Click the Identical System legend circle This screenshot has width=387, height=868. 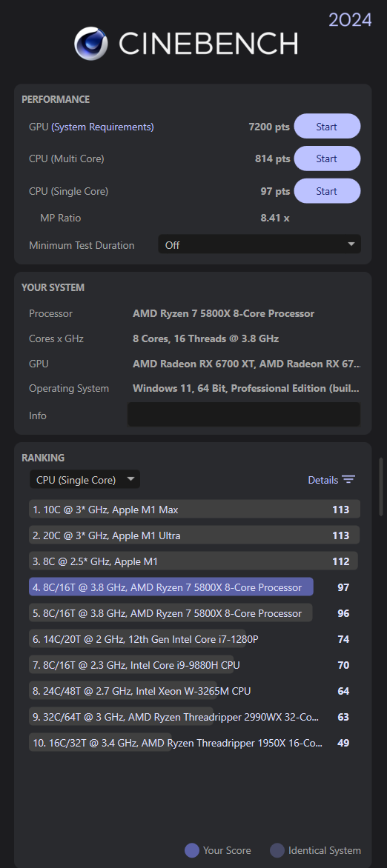pyautogui.click(x=277, y=850)
